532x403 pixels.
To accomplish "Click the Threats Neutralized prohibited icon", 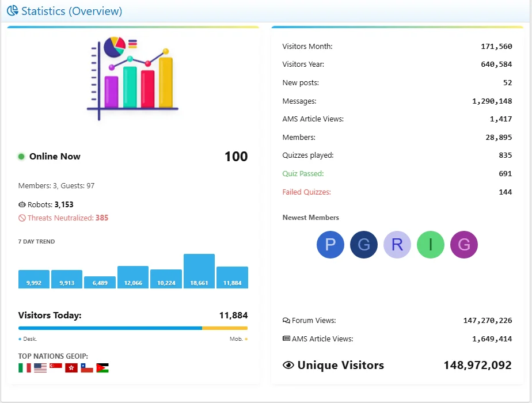I will tap(22, 218).
